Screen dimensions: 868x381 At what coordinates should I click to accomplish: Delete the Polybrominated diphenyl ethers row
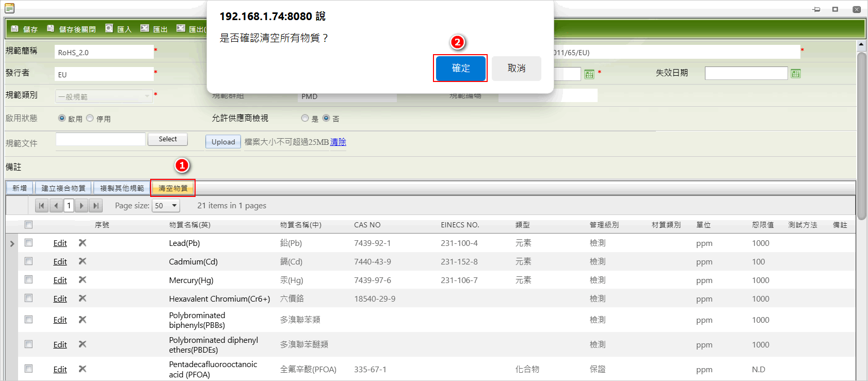pos(83,344)
